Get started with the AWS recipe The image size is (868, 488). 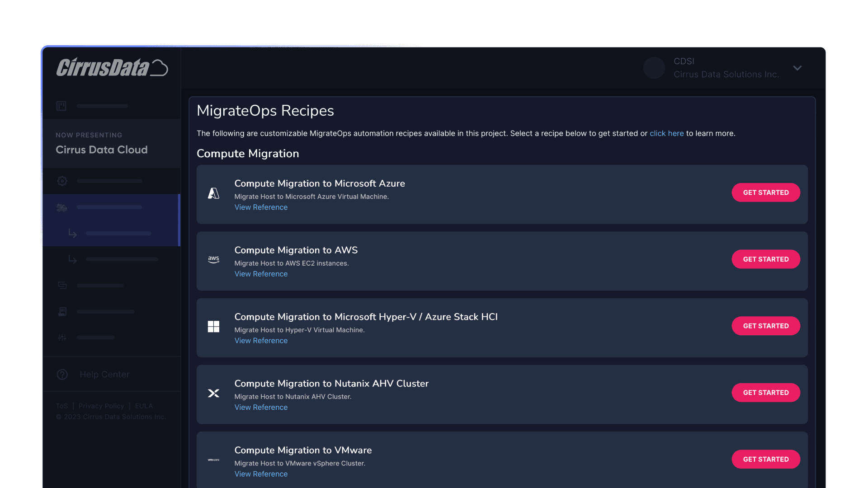click(766, 259)
